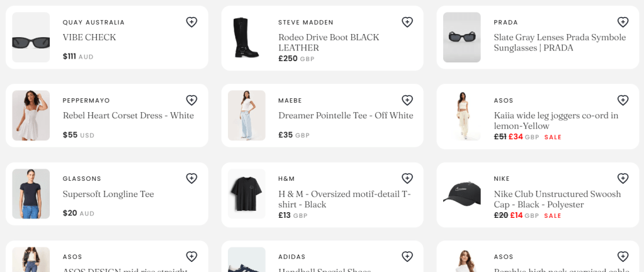
Task: Click heart icon on Adidas Handball card
Action: [407, 256]
